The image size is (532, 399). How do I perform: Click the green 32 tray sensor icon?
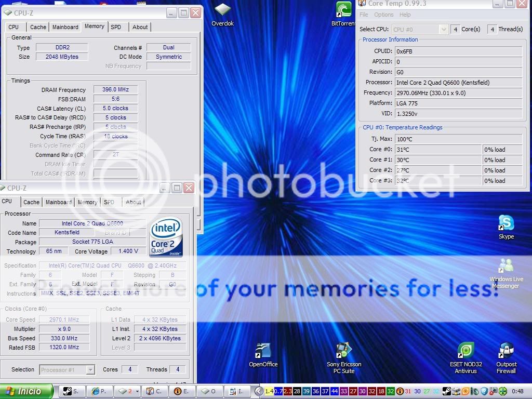click(391, 391)
